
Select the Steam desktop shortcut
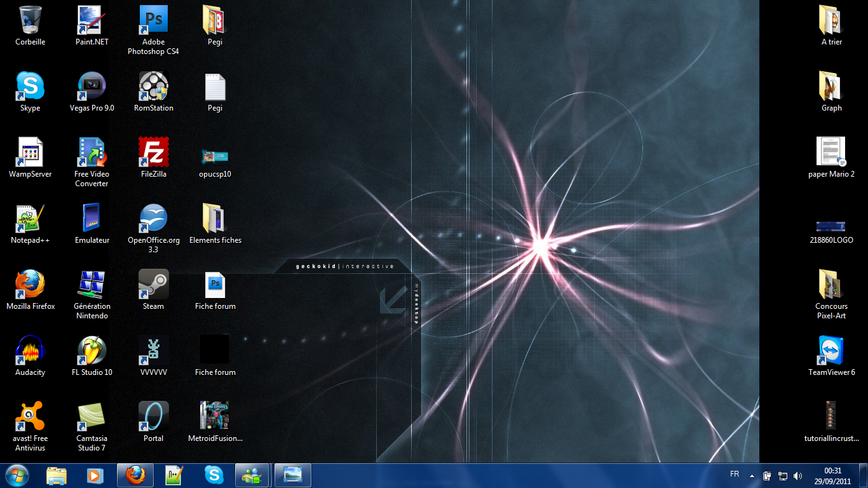click(x=153, y=285)
